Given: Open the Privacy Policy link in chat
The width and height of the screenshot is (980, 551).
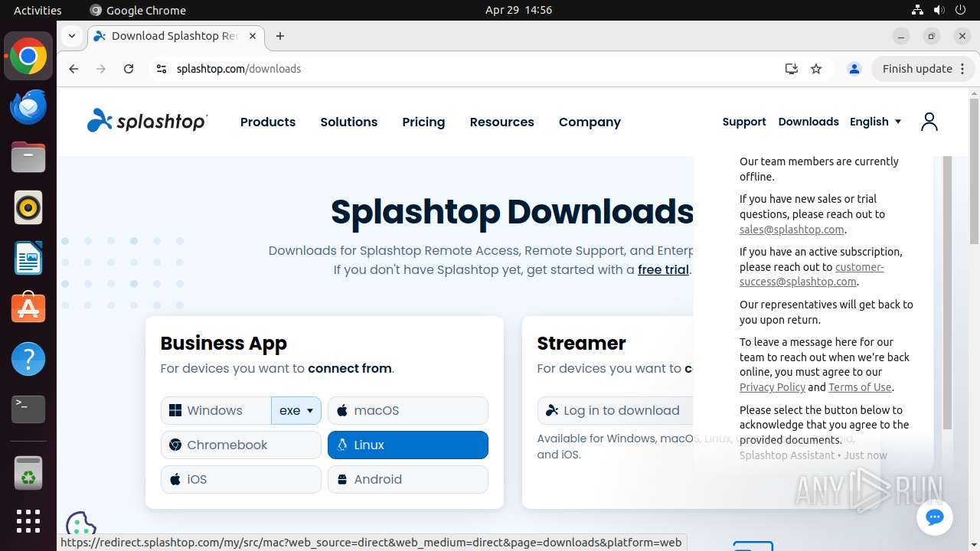Looking at the screenshot, I should tap(773, 387).
